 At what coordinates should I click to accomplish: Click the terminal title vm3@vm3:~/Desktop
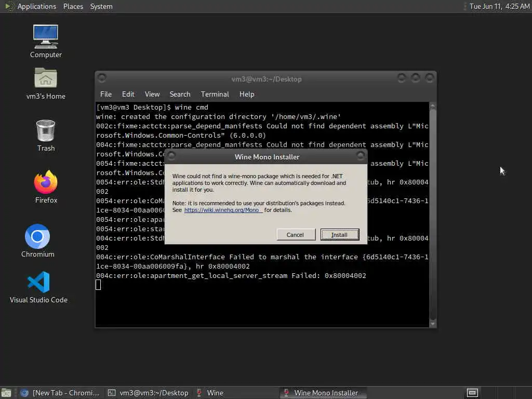pyautogui.click(x=267, y=79)
